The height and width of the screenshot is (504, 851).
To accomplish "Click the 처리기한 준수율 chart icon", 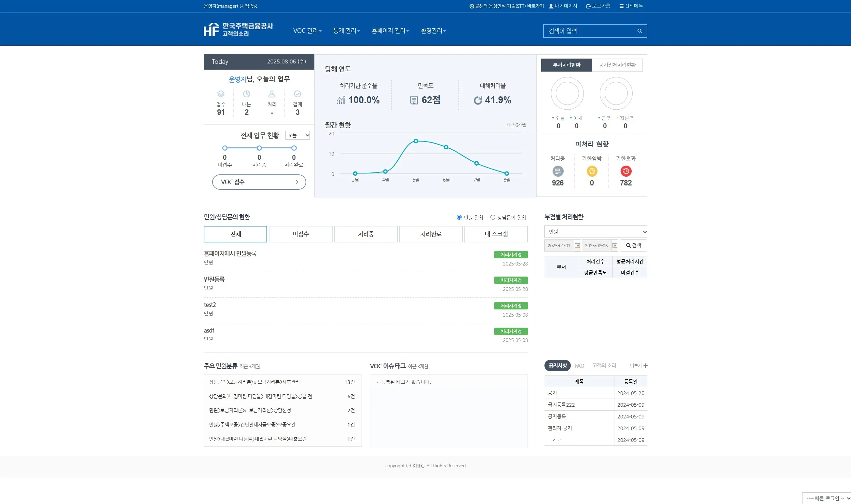I will coord(341,100).
